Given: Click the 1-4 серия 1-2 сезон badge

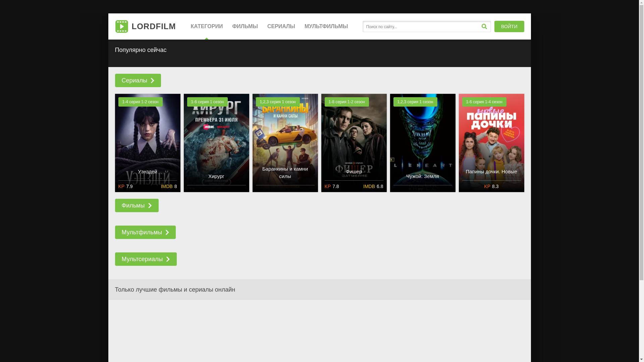Looking at the screenshot, I should point(140,102).
